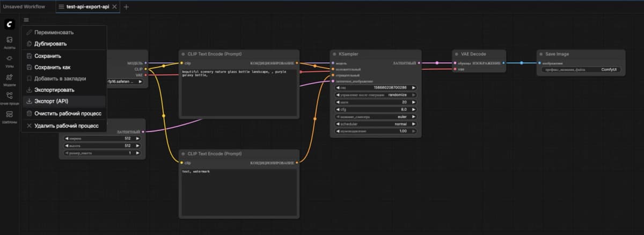Edit the ComfyUI filename prefix field

581,70
